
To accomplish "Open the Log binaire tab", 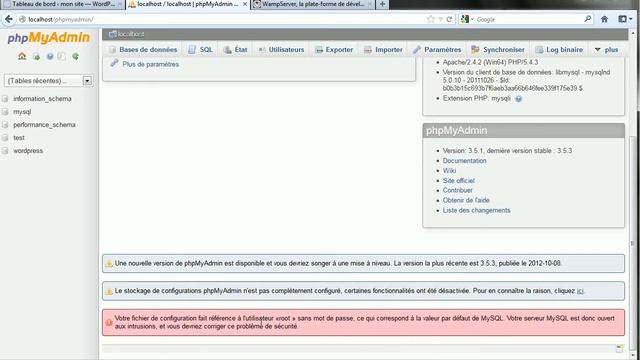I will (559, 50).
